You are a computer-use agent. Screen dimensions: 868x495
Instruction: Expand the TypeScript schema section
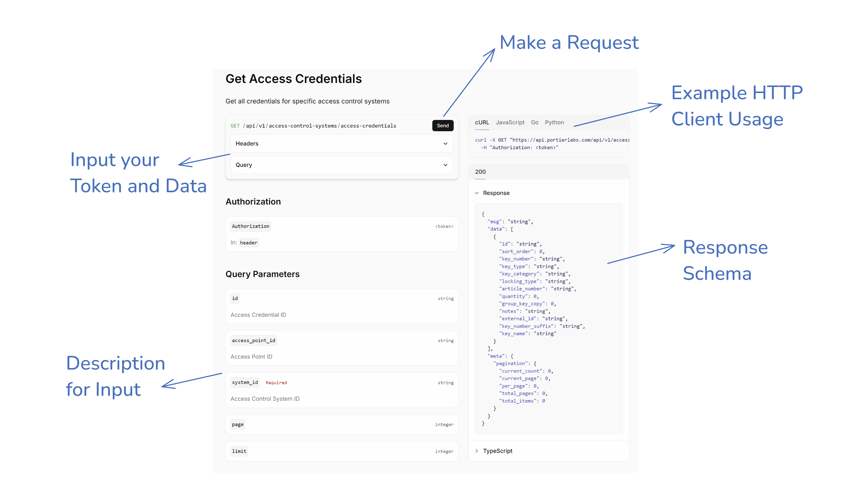click(497, 450)
